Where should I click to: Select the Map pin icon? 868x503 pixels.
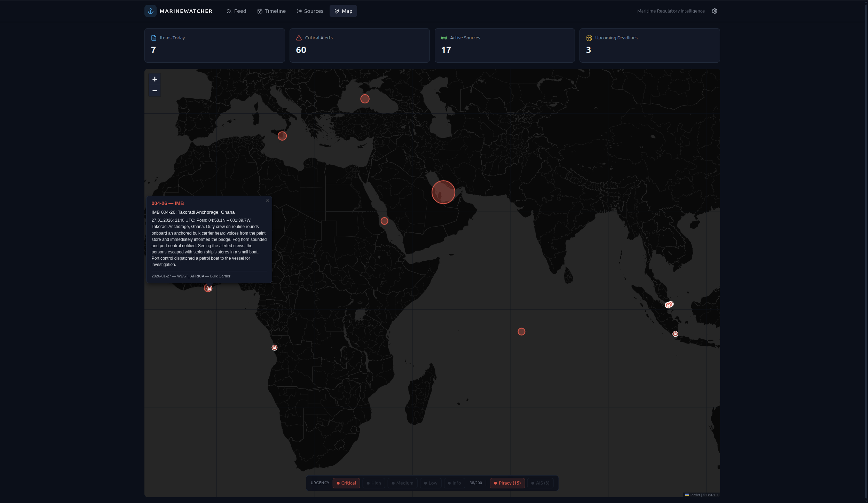pyautogui.click(x=337, y=11)
